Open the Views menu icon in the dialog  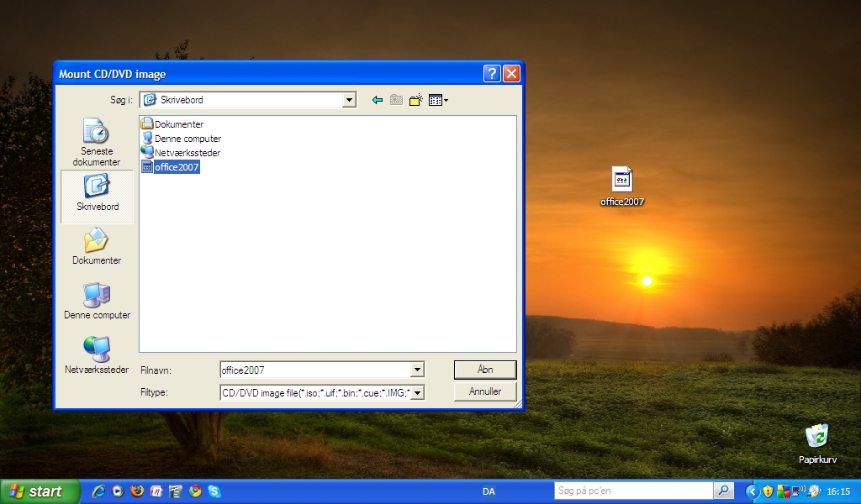(x=437, y=100)
